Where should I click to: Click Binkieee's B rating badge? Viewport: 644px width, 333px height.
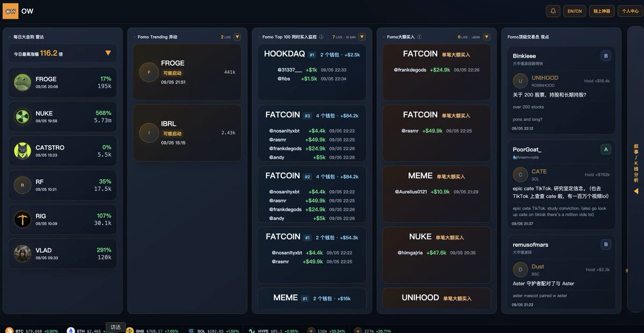[606, 56]
